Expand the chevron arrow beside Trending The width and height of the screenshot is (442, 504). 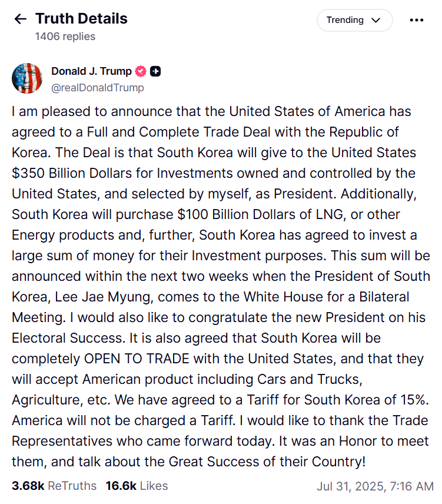pos(376,20)
